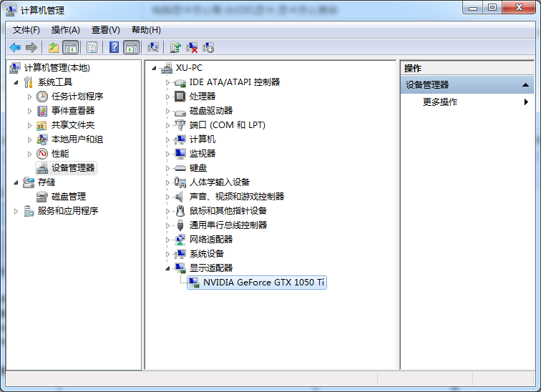Screen dimensions: 541x392
Task: Toggle the show/hide action pane button
Action: pos(131,47)
